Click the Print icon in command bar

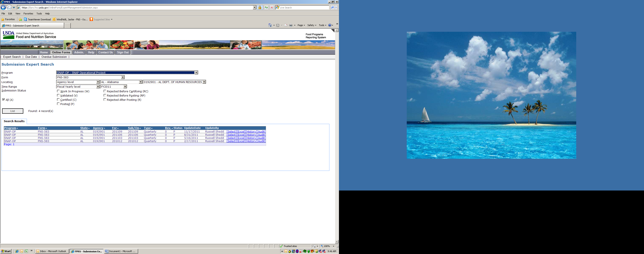click(291, 25)
